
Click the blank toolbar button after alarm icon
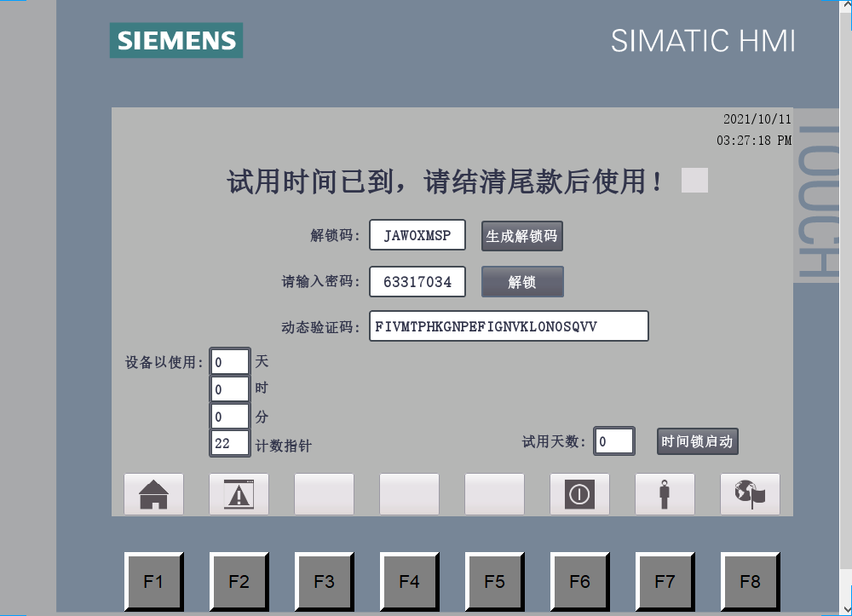click(x=325, y=494)
